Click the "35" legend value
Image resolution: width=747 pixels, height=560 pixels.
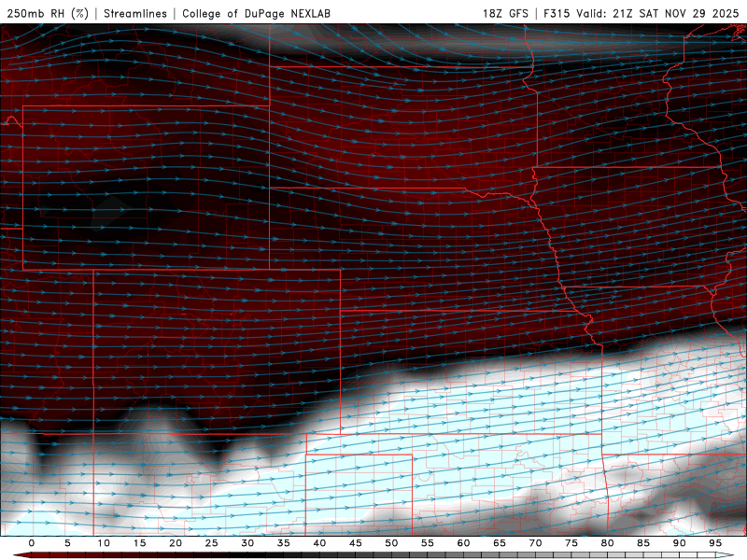tap(283, 543)
